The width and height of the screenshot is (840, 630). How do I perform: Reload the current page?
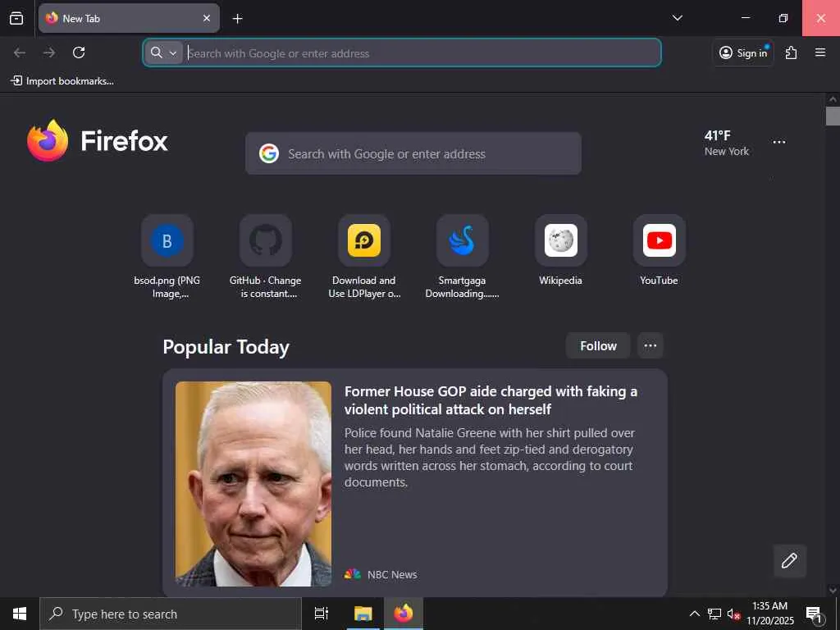(x=79, y=52)
